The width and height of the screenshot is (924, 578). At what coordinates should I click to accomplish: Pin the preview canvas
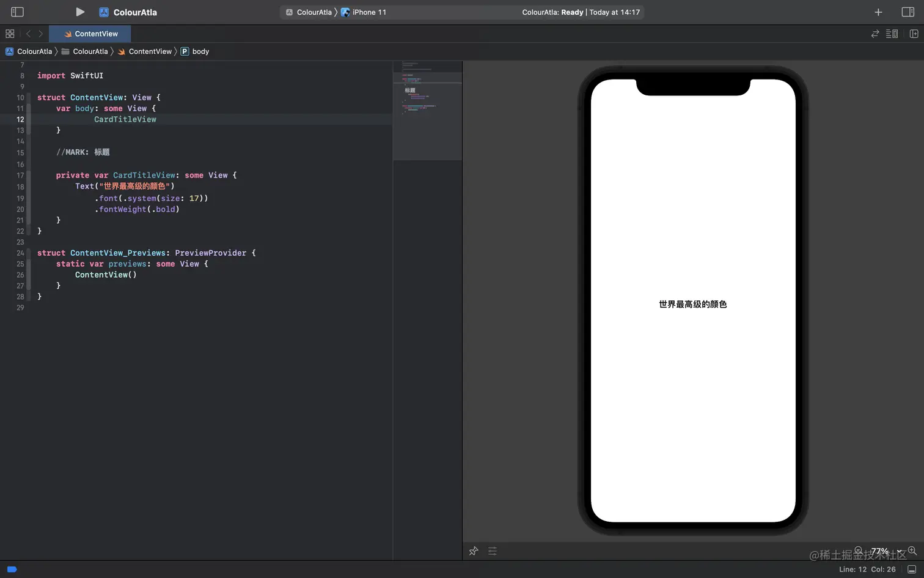pyautogui.click(x=474, y=551)
